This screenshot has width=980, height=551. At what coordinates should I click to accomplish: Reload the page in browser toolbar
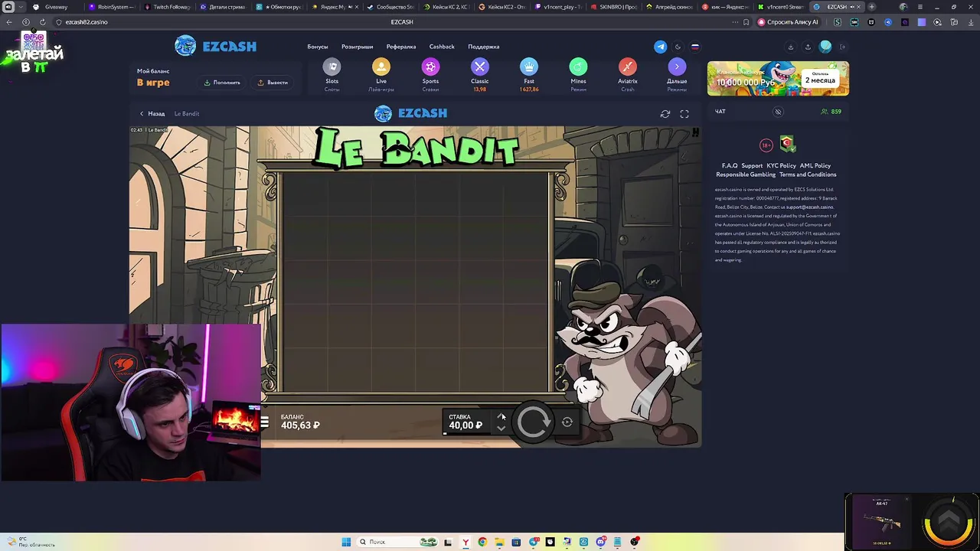pyautogui.click(x=42, y=22)
